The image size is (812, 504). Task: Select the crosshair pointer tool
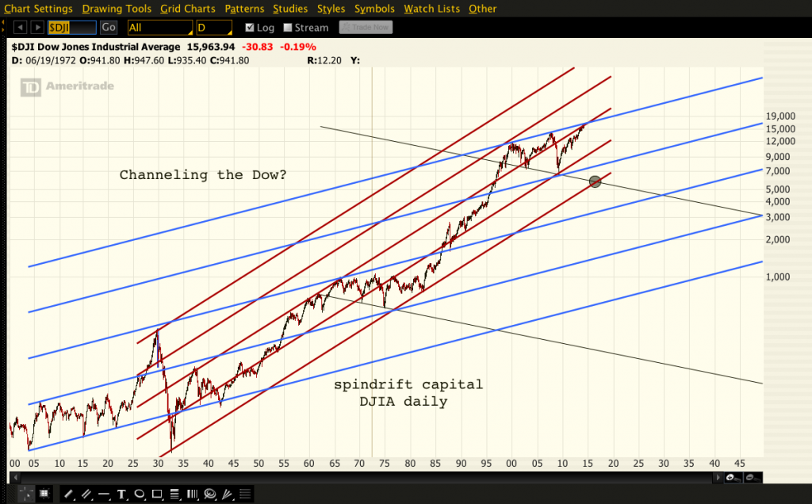[28, 494]
